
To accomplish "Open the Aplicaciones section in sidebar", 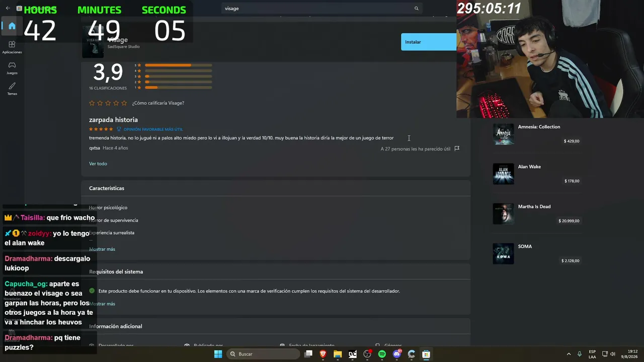I will coord(12,47).
